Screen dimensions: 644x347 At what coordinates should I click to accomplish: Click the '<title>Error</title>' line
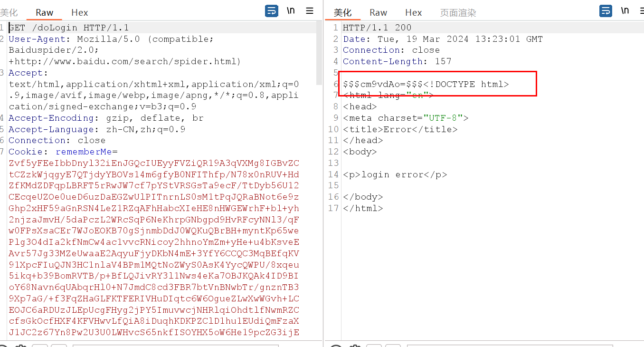point(400,129)
